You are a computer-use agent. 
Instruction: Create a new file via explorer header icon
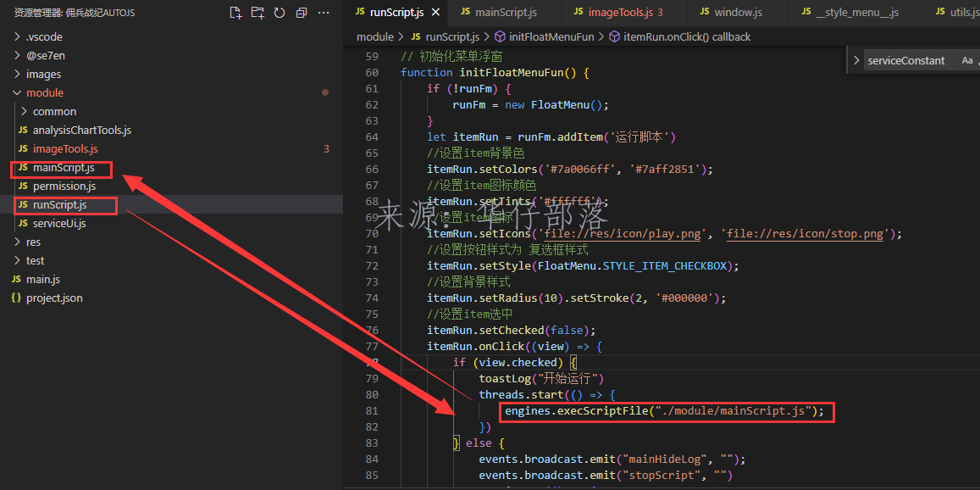click(235, 13)
